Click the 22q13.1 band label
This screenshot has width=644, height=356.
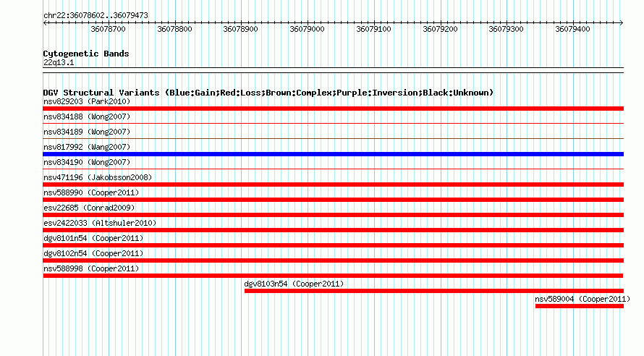tap(59, 62)
